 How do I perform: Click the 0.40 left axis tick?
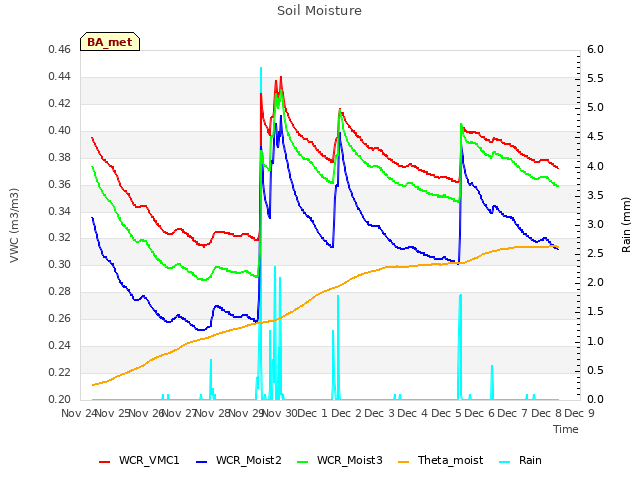[x=60, y=131]
